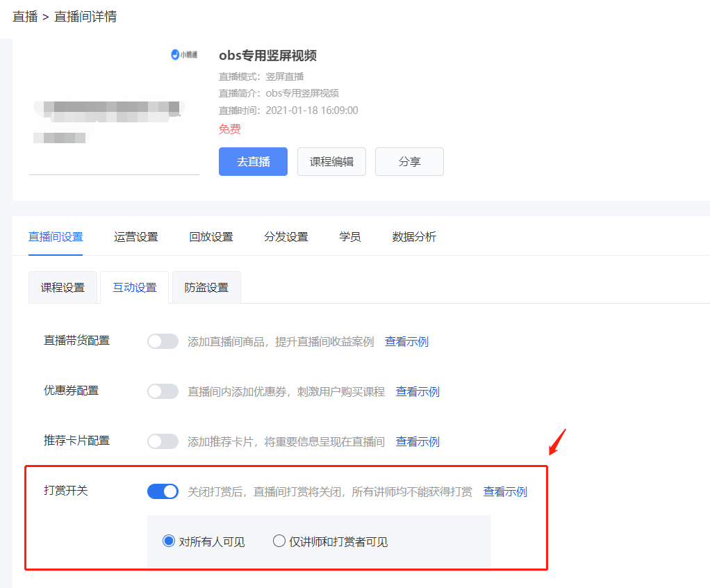Click the live room cover thumbnail
710x588 pixels.
pyautogui.click(x=114, y=111)
